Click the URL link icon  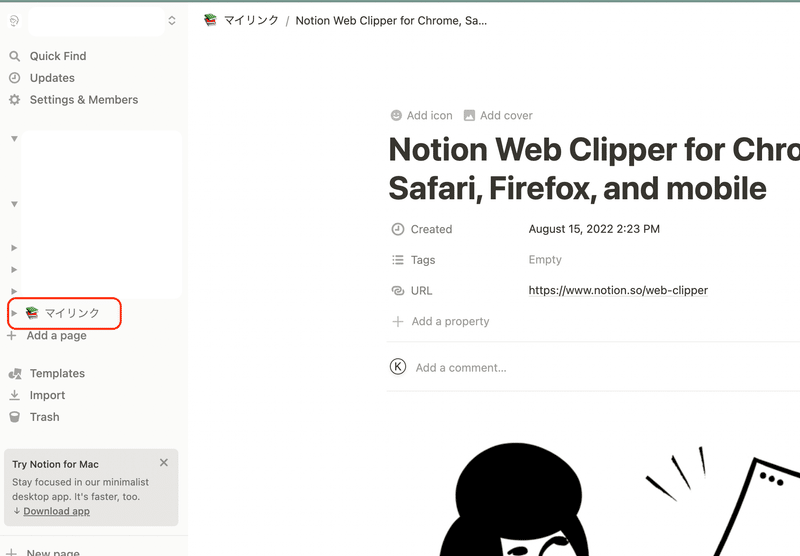pyautogui.click(x=398, y=291)
